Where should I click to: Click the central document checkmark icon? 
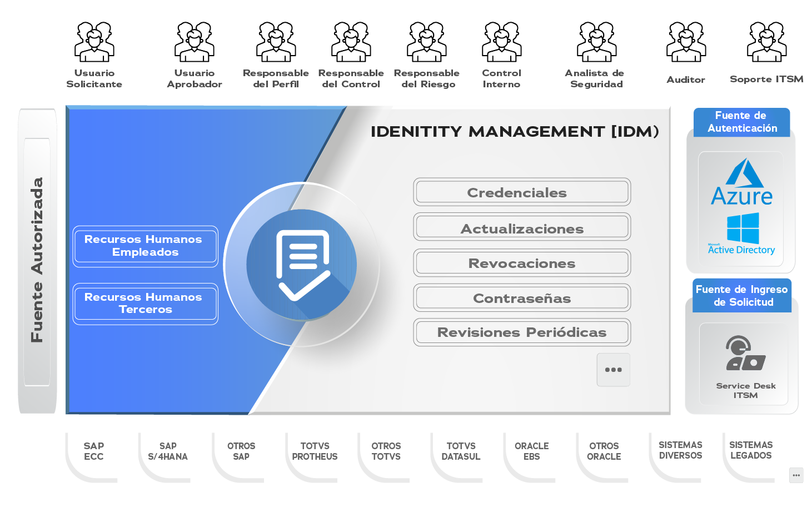(x=302, y=265)
